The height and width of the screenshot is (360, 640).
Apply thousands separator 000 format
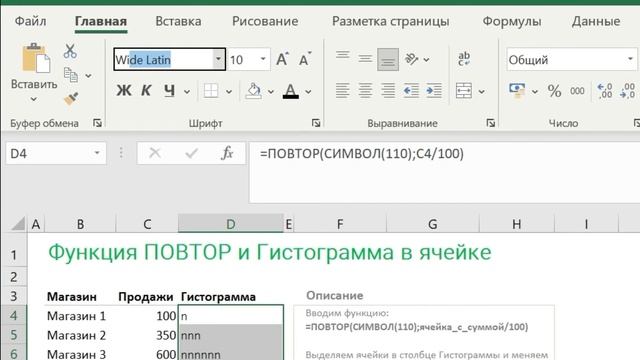tap(577, 91)
